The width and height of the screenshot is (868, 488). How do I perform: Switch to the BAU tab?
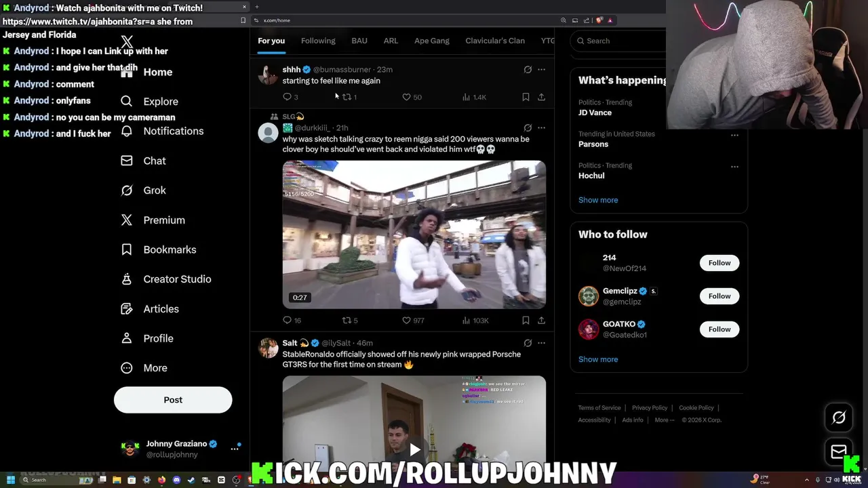(359, 41)
